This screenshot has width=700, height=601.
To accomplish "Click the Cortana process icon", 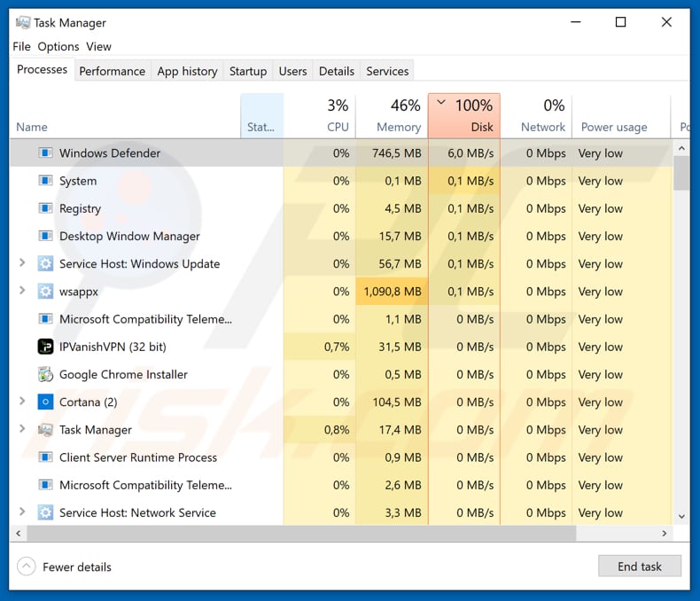I will click(45, 402).
